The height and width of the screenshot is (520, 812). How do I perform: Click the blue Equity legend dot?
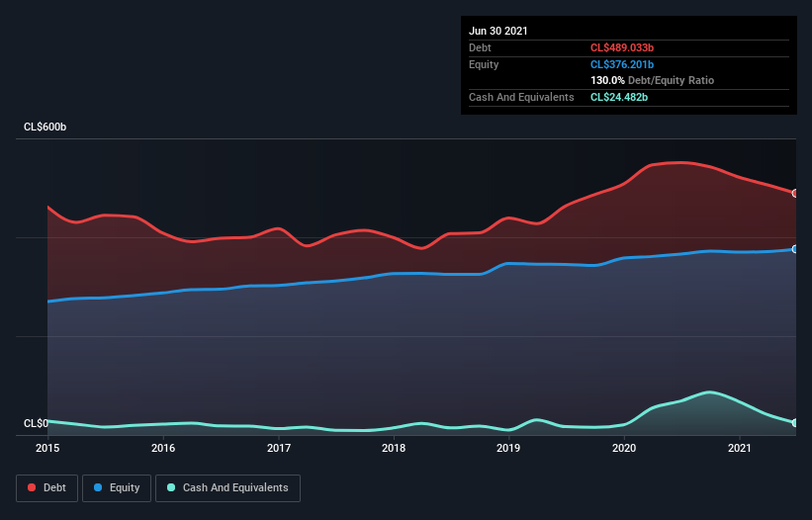point(98,487)
